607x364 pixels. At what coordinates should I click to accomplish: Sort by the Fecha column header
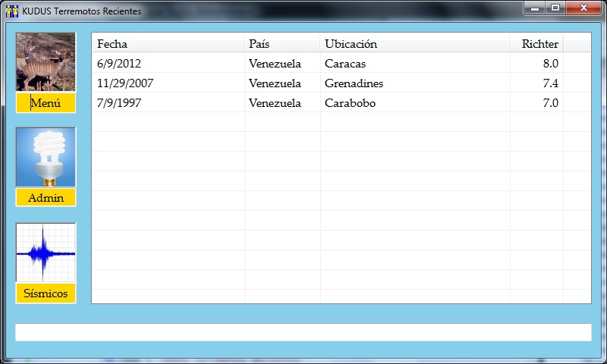(x=167, y=44)
